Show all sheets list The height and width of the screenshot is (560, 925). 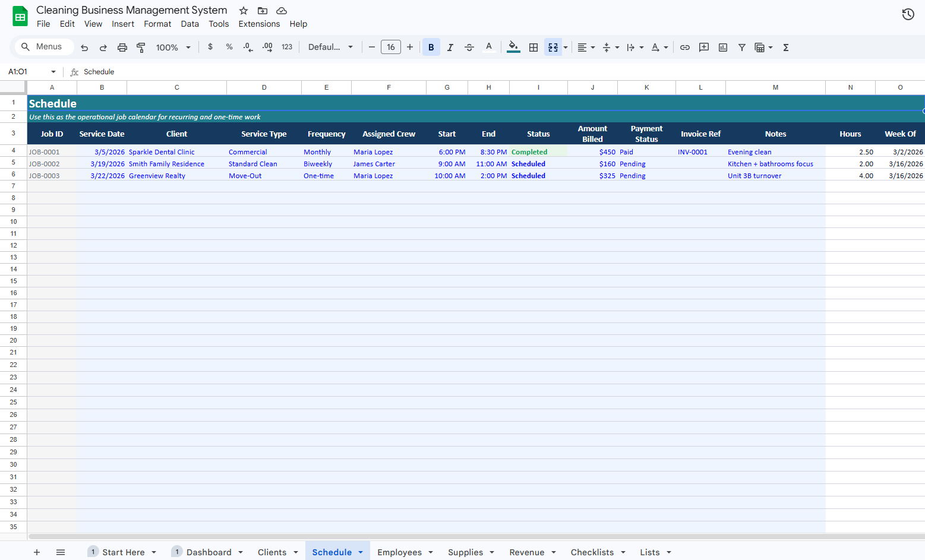61,552
